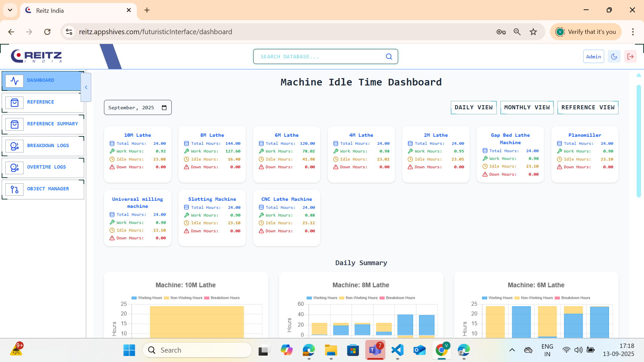The image size is (644, 362).
Task: Click the Breakdown Logs icon
Action: pos(14,146)
